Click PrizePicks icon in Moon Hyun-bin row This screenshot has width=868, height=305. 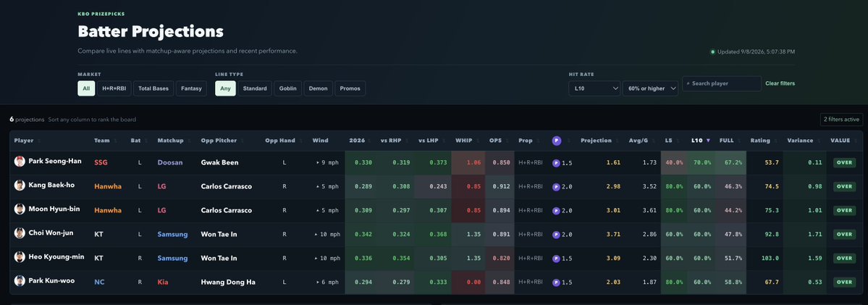[555, 211]
